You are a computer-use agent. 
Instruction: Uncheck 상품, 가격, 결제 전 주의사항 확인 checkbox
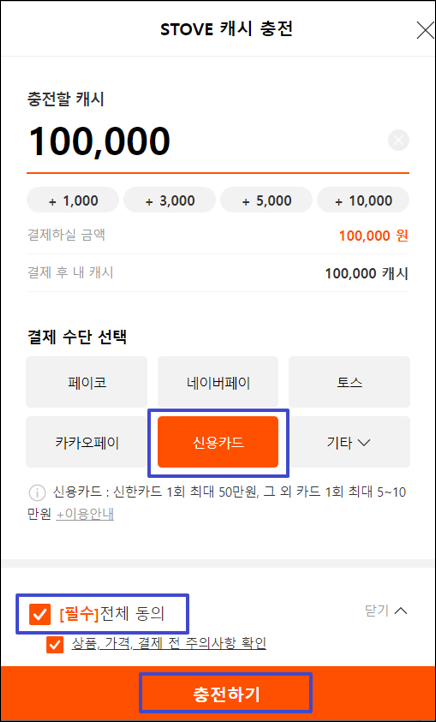pyautogui.click(x=55, y=645)
